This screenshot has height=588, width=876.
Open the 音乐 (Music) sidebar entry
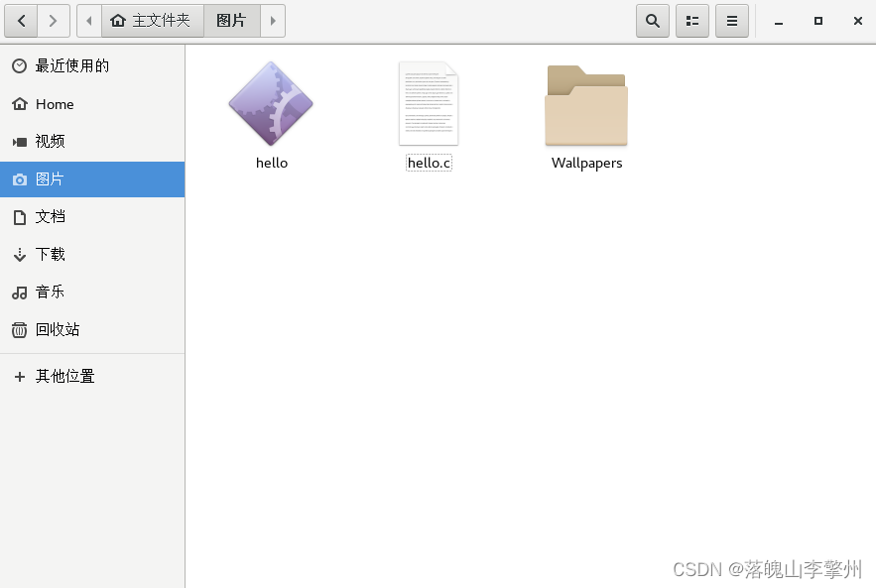(57, 292)
